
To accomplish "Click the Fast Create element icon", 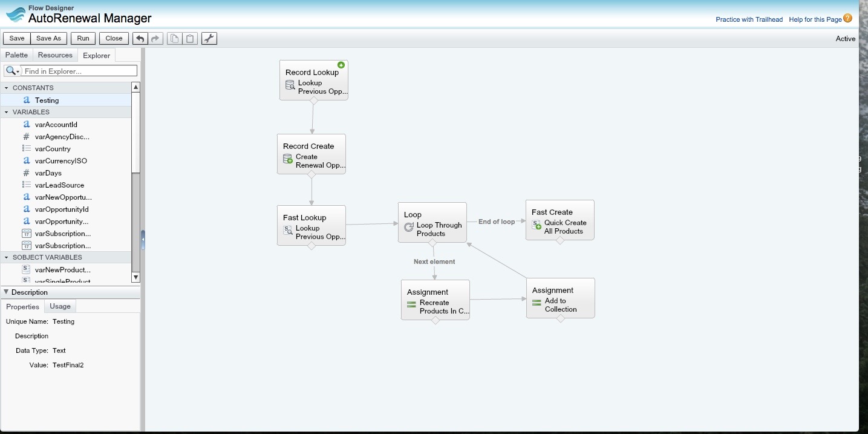I will pos(537,225).
